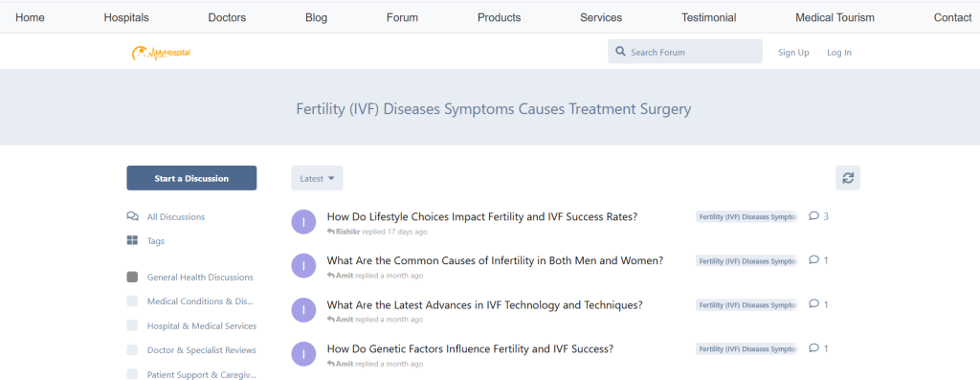Click the Search Forum input field

tap(685, 52)
